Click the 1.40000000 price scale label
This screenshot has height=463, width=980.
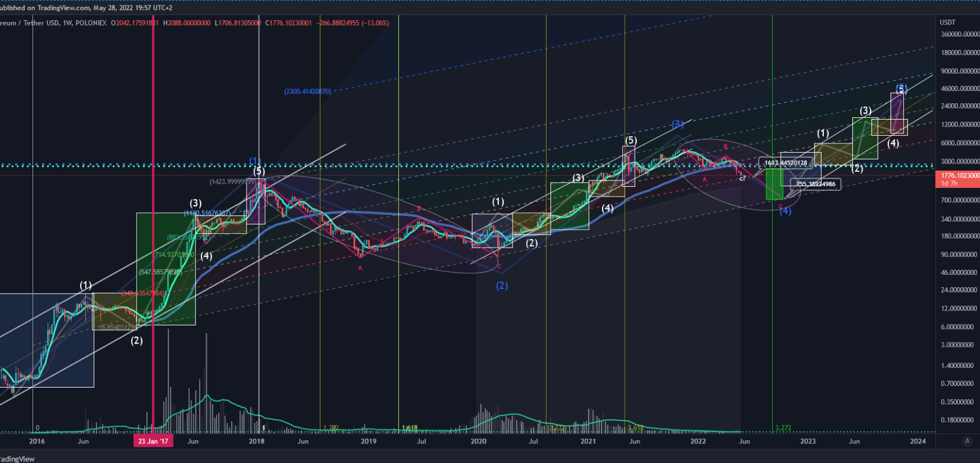coord(957,366)
